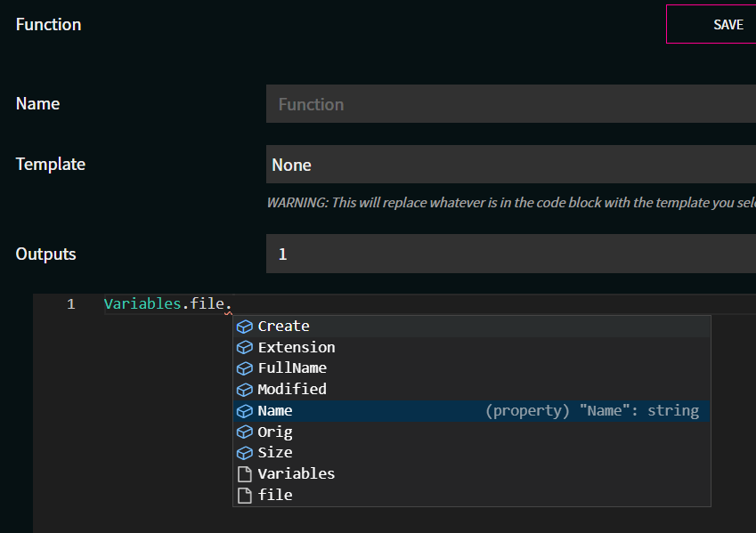Click the WARNING note under Template
Viewport: 756px width, 533px height.
coord(511,202)
